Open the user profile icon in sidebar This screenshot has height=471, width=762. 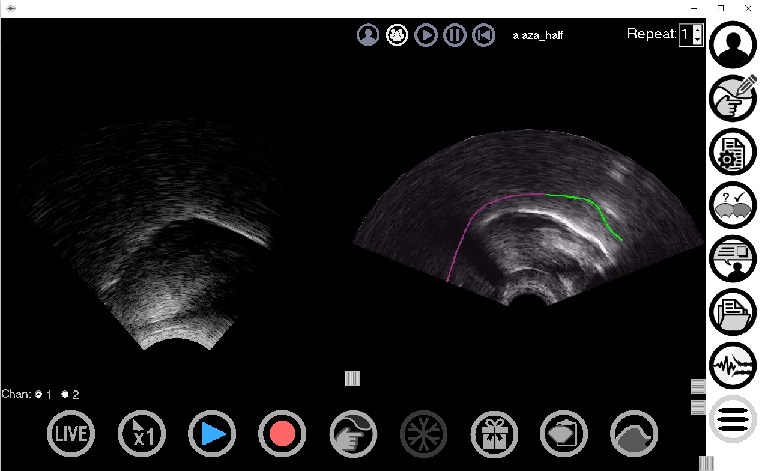(x=734, y=46)
